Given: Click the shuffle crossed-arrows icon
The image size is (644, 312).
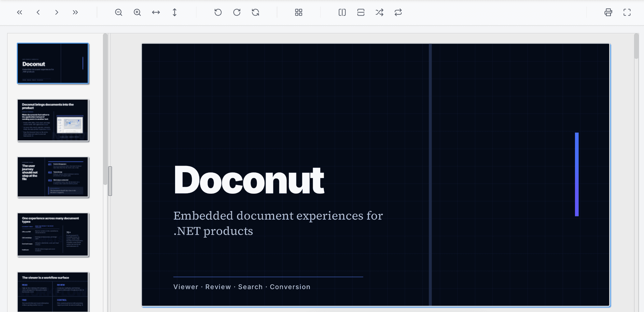Looking at the screenshot, I should coord(379,12).
